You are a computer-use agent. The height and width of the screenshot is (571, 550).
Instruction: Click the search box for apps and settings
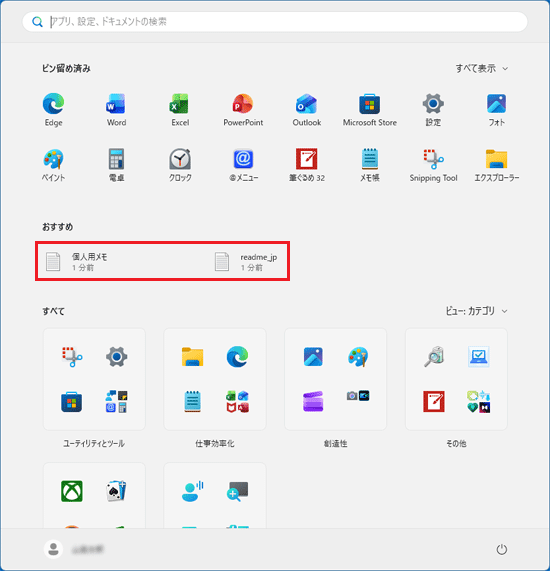point(275,22)
